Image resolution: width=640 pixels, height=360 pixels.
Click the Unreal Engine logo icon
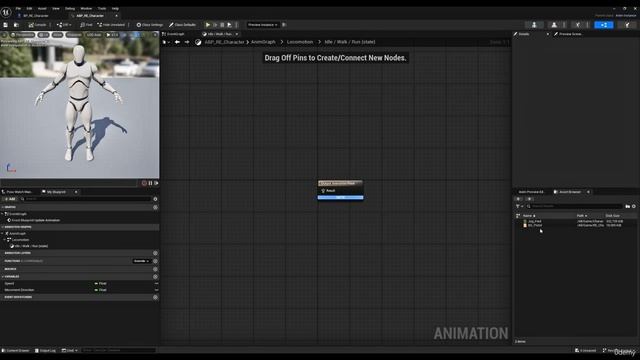(x=6, y=12)
